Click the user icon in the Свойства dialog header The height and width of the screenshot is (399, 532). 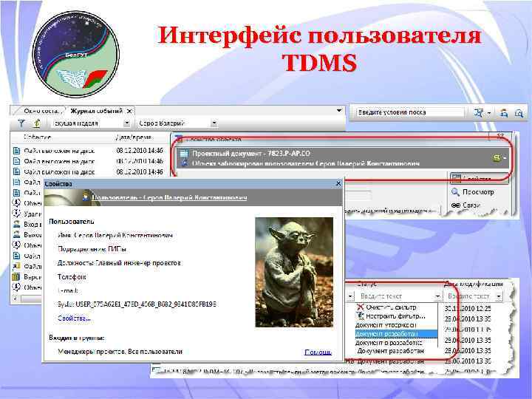[x=86, y=197]
